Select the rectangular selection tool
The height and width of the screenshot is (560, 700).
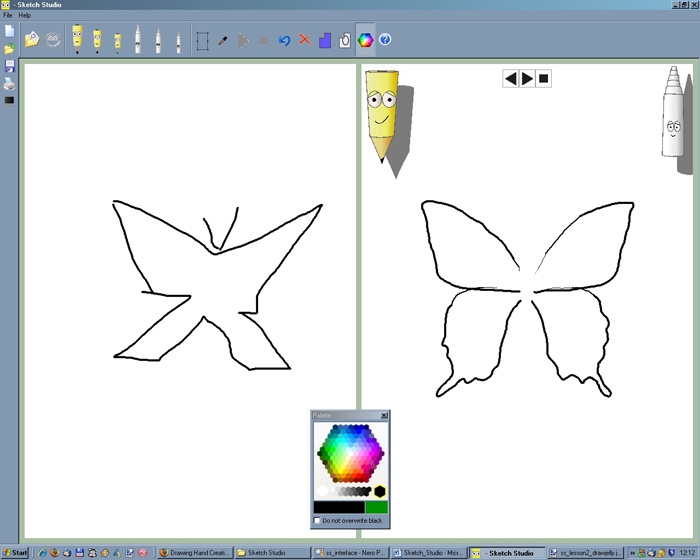(202, 40)
